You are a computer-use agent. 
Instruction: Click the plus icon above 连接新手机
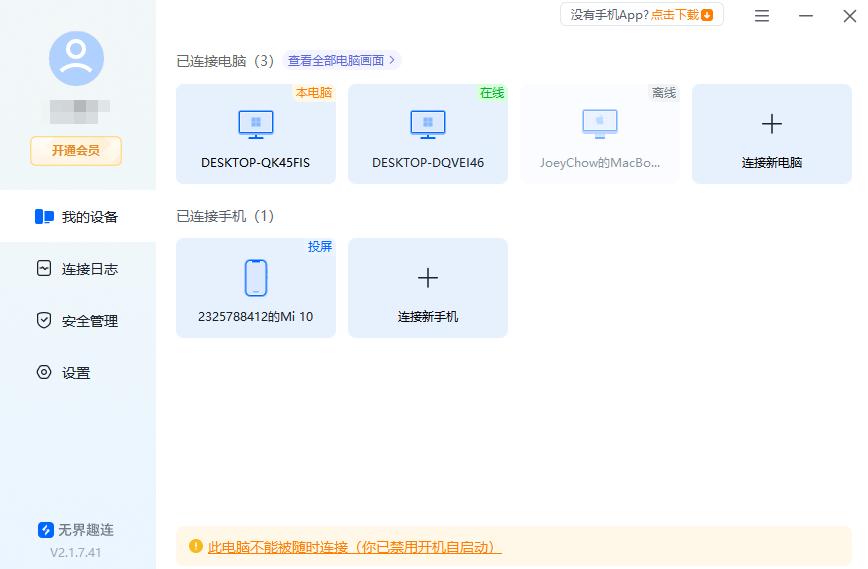point(428,278)
